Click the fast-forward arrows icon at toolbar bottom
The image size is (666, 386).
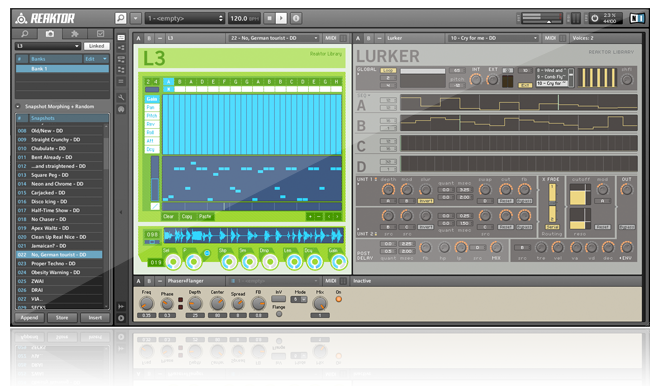(x=121, y=306)
